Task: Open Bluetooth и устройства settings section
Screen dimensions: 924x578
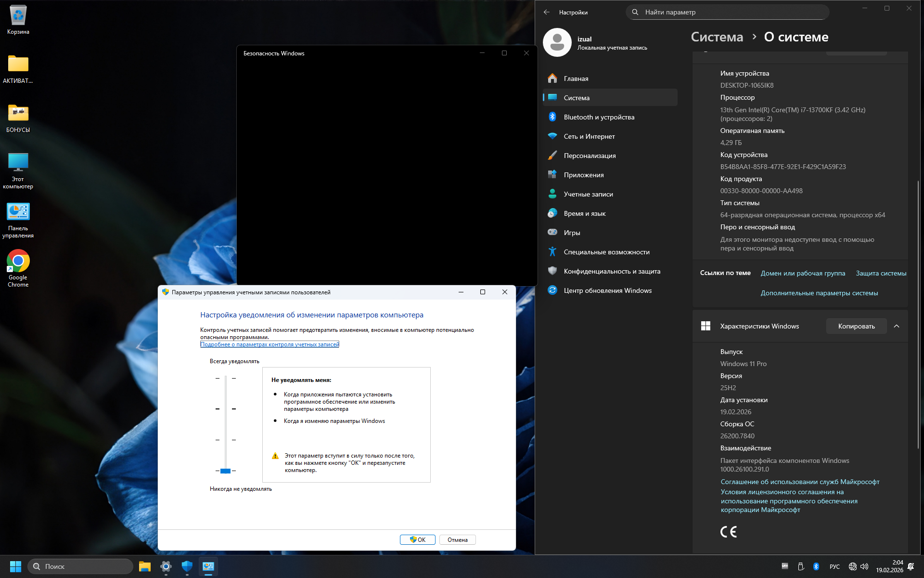Action: coord(599,117)
